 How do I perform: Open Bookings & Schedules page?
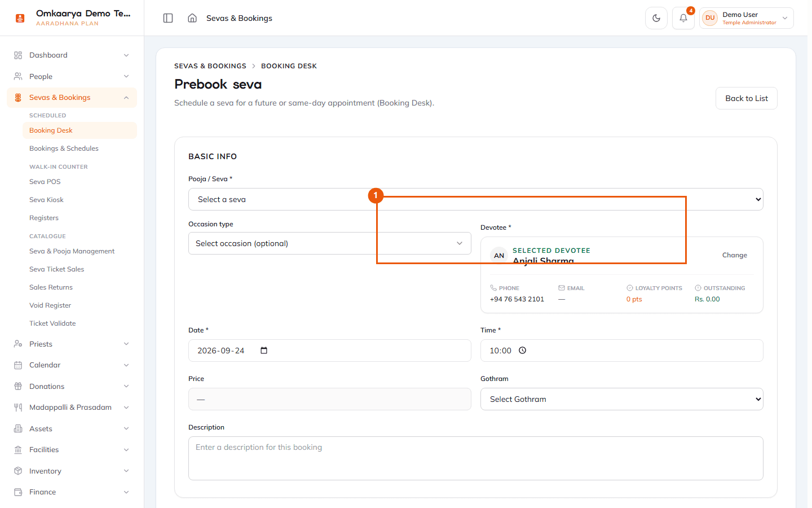point(64,148)
